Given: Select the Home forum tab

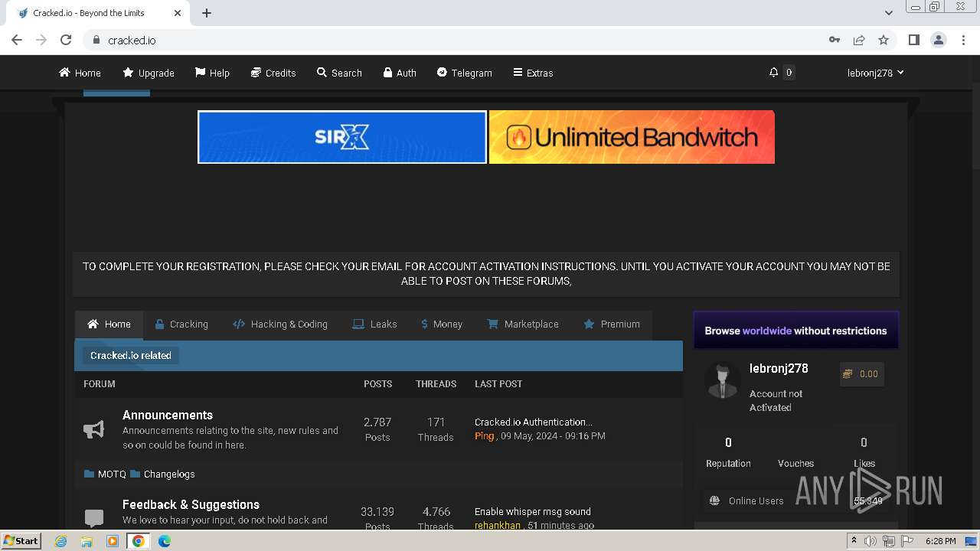Looking at the screenshot, I should click(x=109, y=324).
